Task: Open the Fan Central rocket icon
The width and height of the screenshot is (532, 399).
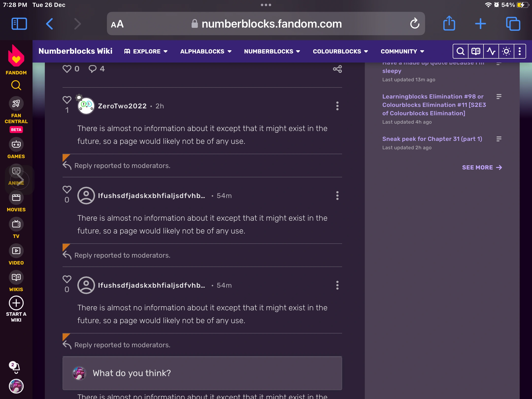Action: pyautogui.click(x=16, y=103)
